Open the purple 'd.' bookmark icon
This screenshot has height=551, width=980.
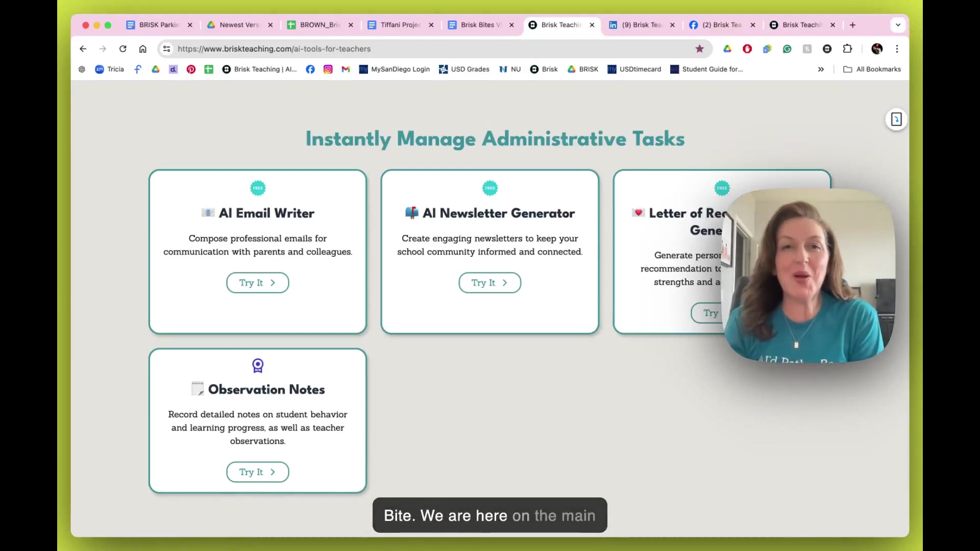tap(173, 69)
